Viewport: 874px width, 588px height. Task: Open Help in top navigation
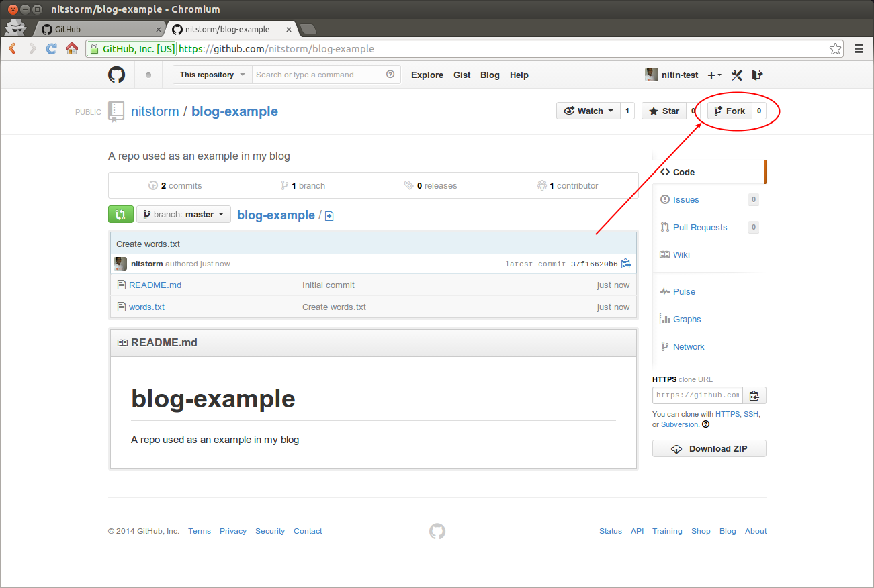(519, 75)
